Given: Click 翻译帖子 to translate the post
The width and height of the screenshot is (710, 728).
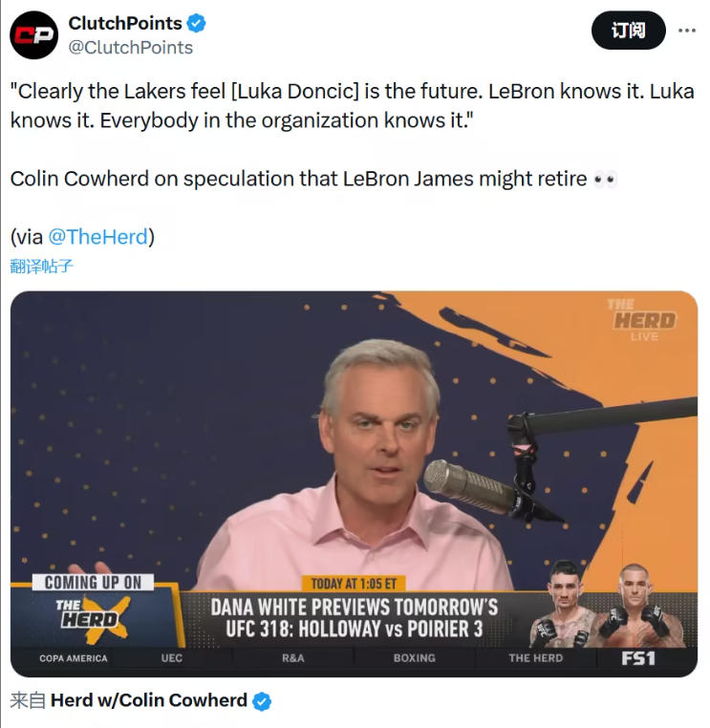Looking at the screenshot, I should pyautogui.click(x=41, y=266).
